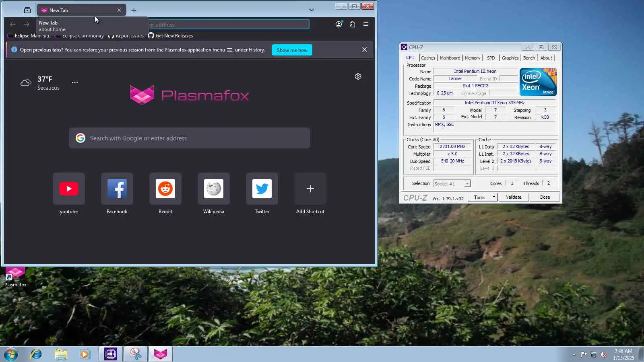This screenshot has width=644, height=362.
Task: Show hidden system tray icons arrow
Action: [574, 354]
